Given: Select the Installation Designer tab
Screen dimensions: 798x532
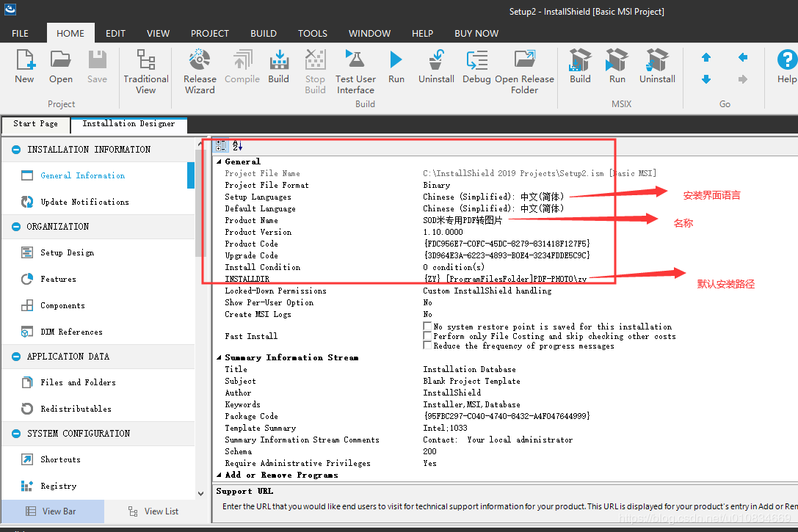Looking at the screenshot, I should click(x=128, y=123).
